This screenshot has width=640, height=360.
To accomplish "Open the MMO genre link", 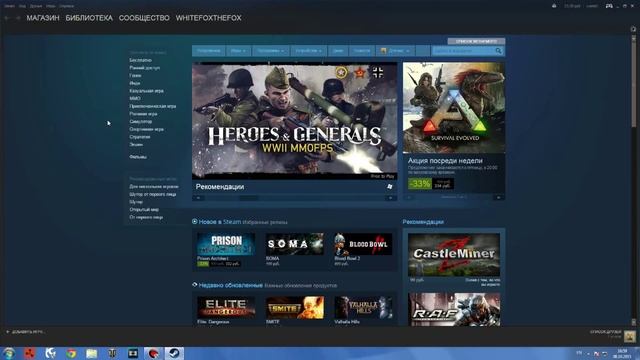I will (135, 98).
